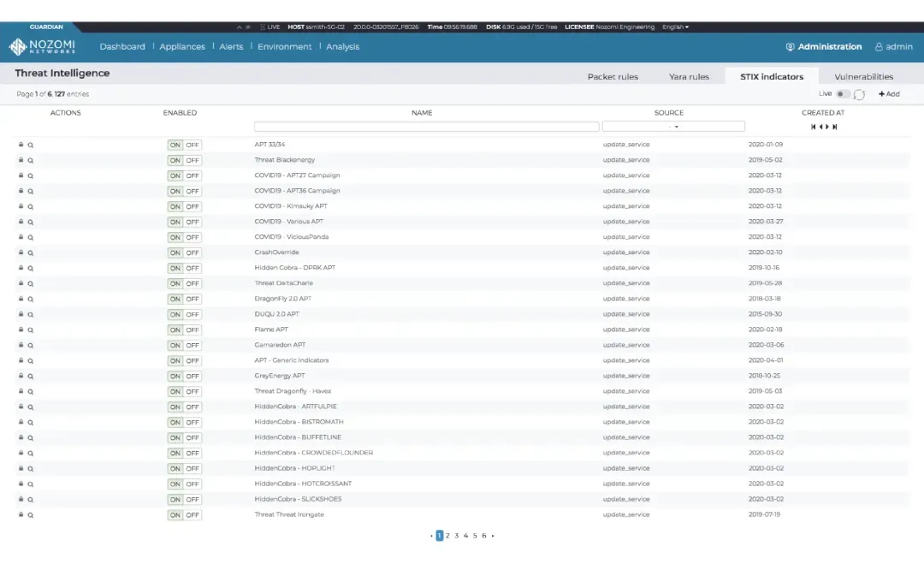This screenshot has height=570, width=924.
Task: Expand the English language dropdown
Action: [x=675, y=27]
